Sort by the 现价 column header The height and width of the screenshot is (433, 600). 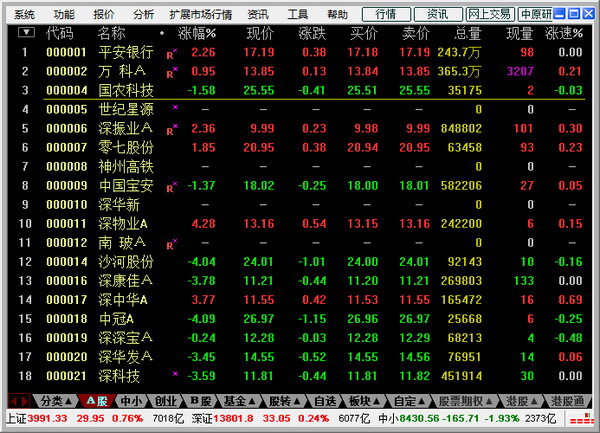click(260, 34)
